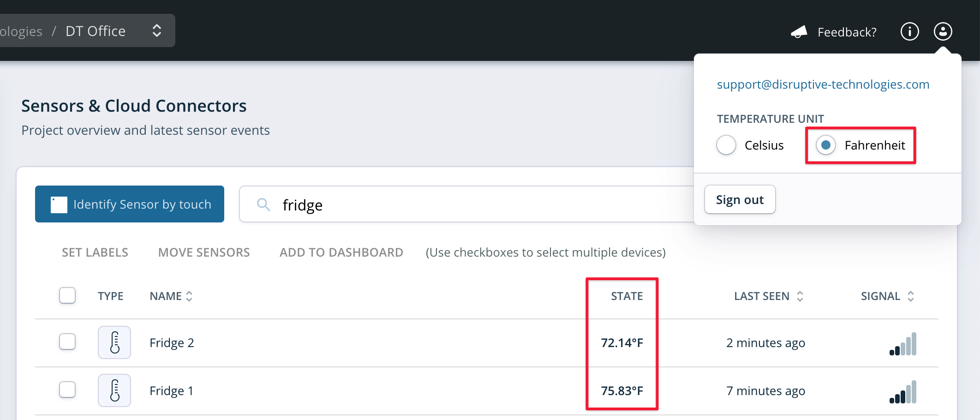Click the user account profile icon
Screen dimensions: 980x420
[x=943, y=31]
